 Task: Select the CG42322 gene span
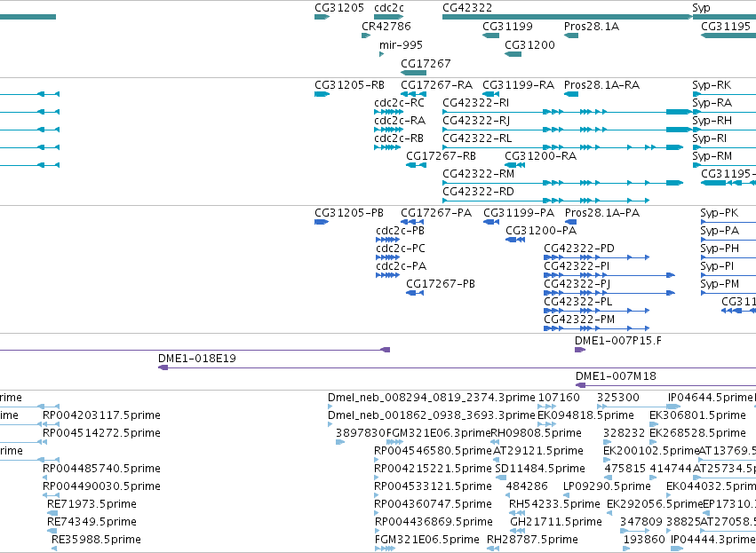[568, 17]
